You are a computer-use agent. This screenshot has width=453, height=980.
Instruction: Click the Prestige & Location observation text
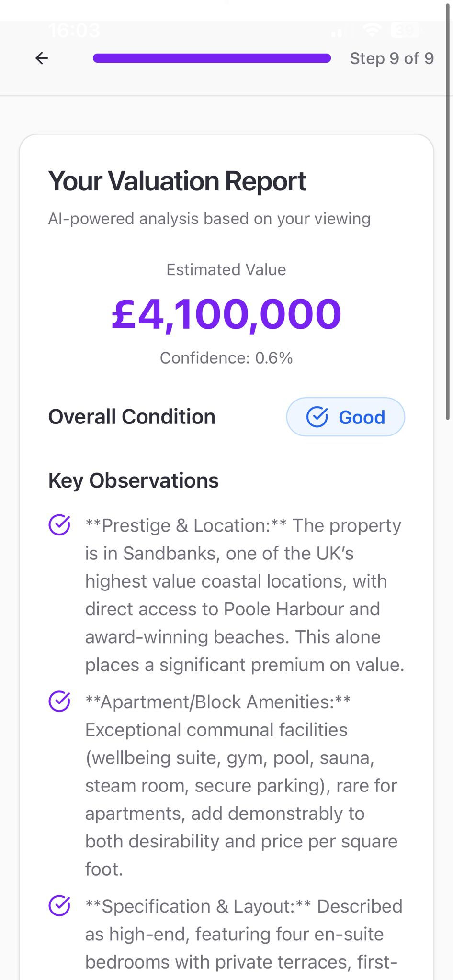244,595
